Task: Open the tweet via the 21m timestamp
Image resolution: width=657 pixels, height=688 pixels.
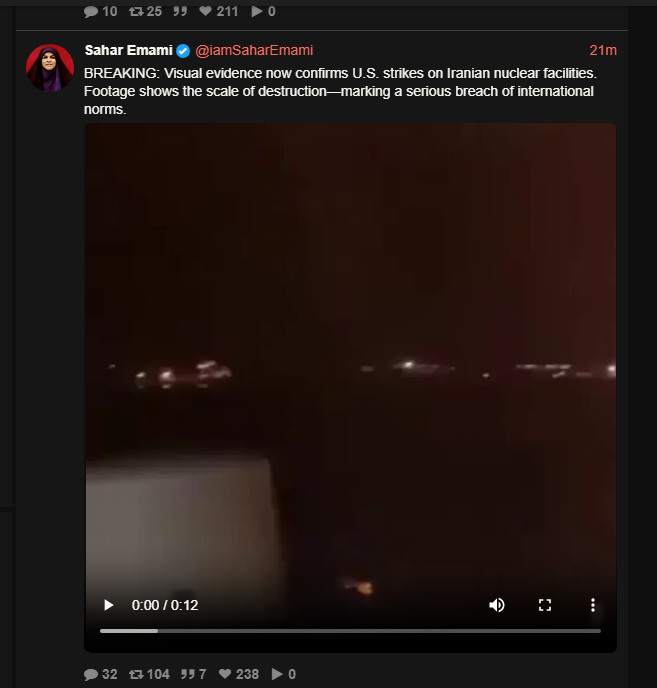Action: pyautogui.click(x=603, y=50)
